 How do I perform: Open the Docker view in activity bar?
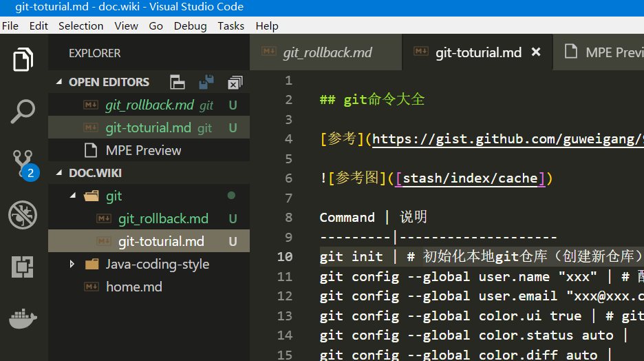(23, 319)
